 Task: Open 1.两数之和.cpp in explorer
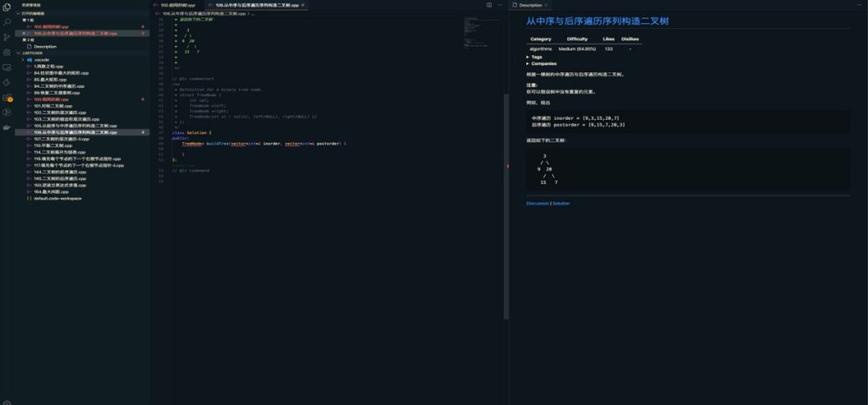49,67
